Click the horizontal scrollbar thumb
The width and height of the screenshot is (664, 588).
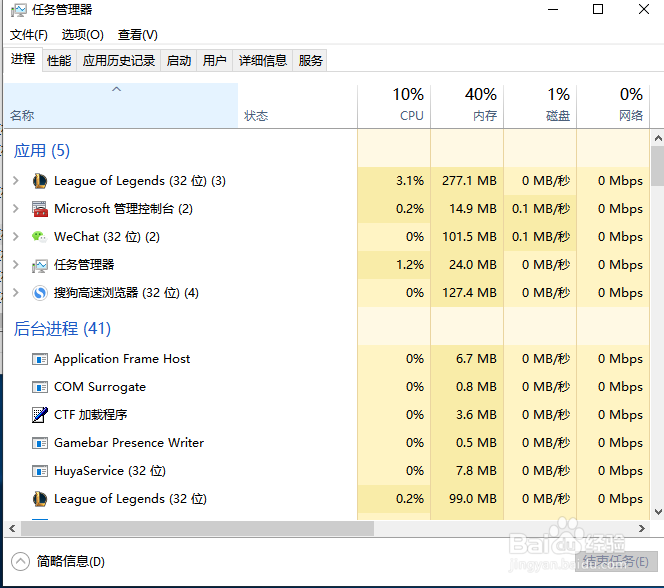click(197, 528)
